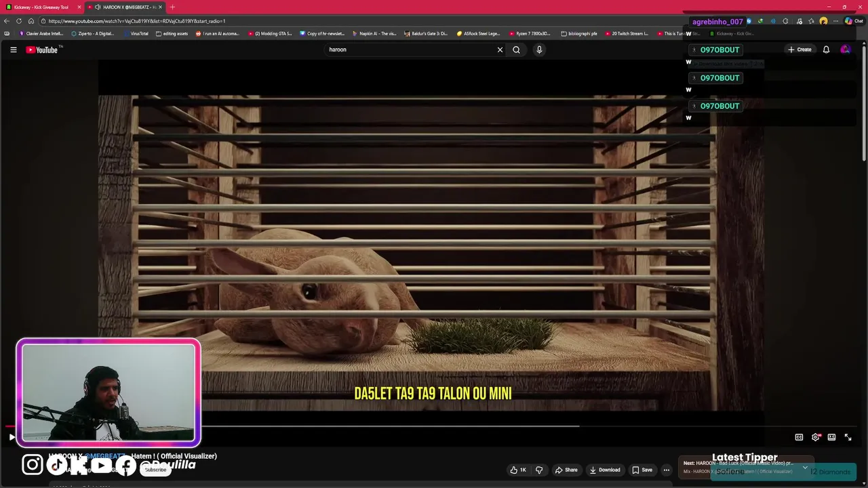Screen dimensions: 868x488
Task: Save the video to a playlist
Action: (642, 470)
